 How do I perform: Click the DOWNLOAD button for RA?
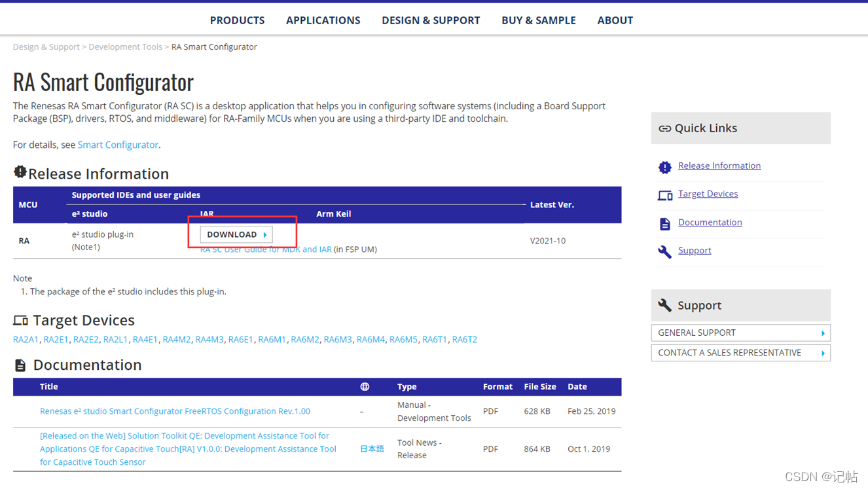[x=236, y=234]
